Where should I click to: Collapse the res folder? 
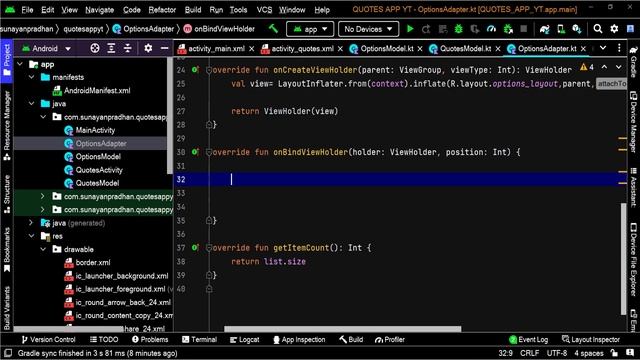click(x=31, y=236)
